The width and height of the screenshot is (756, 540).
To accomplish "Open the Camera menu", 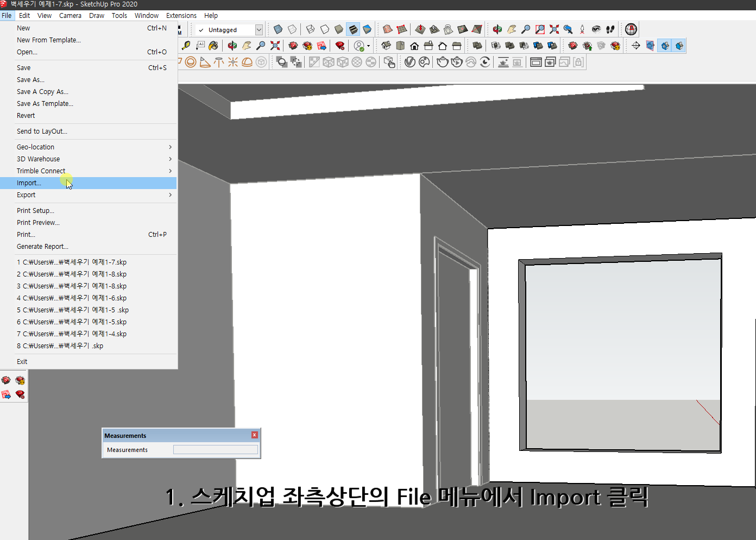I will click(70, 15).
